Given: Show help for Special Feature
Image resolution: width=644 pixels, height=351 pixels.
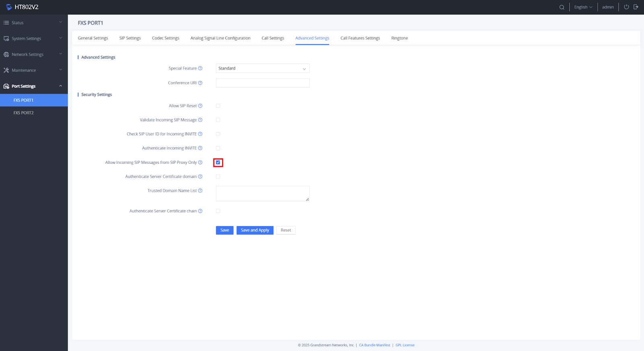Looking at the screenshot, I should point(200,68).
